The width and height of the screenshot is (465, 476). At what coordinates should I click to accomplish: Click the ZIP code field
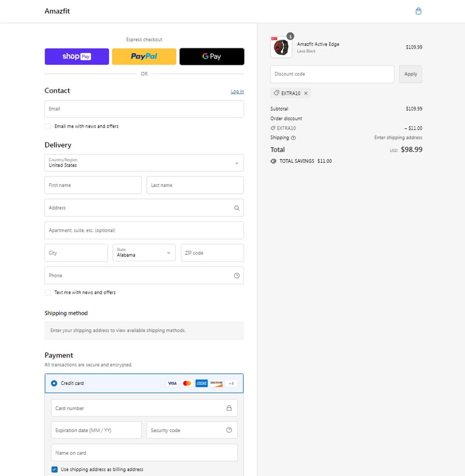coord(212,253)
